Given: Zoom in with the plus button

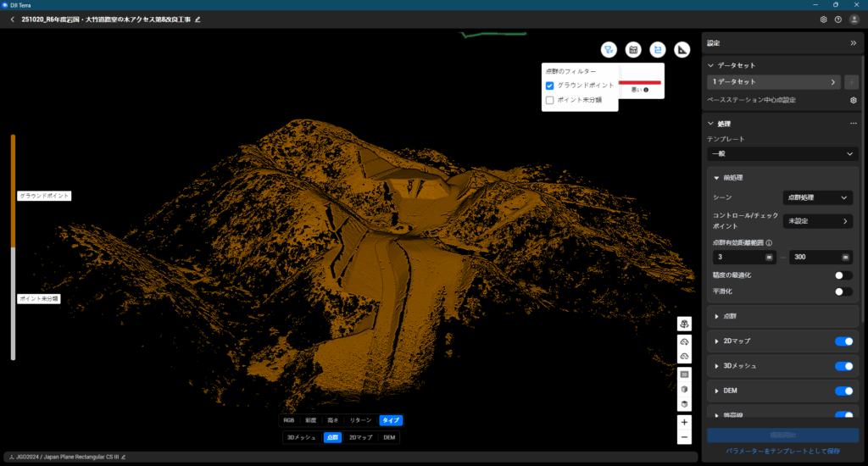Looking at the screenshot, I should [x=684, y=422].
